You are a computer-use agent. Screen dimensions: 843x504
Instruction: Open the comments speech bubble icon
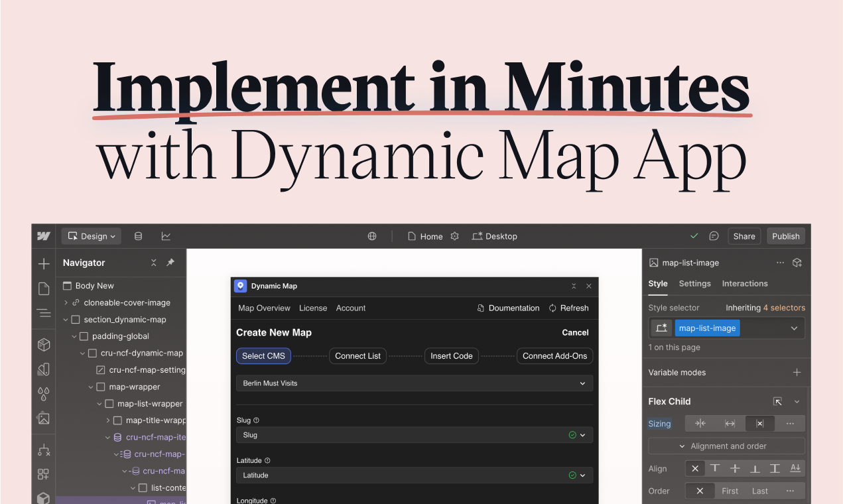pos(714,236)
